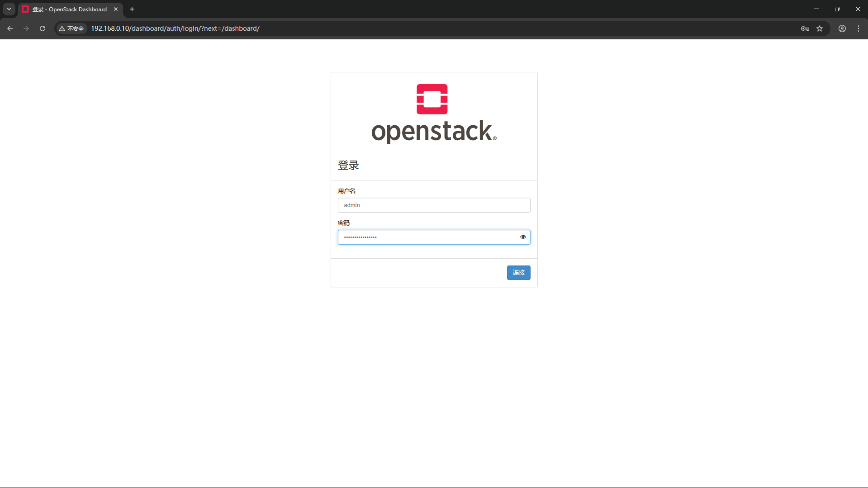Screen dimensions: 868x488
Task: Click the OpenStack logo
Action: 434,114
